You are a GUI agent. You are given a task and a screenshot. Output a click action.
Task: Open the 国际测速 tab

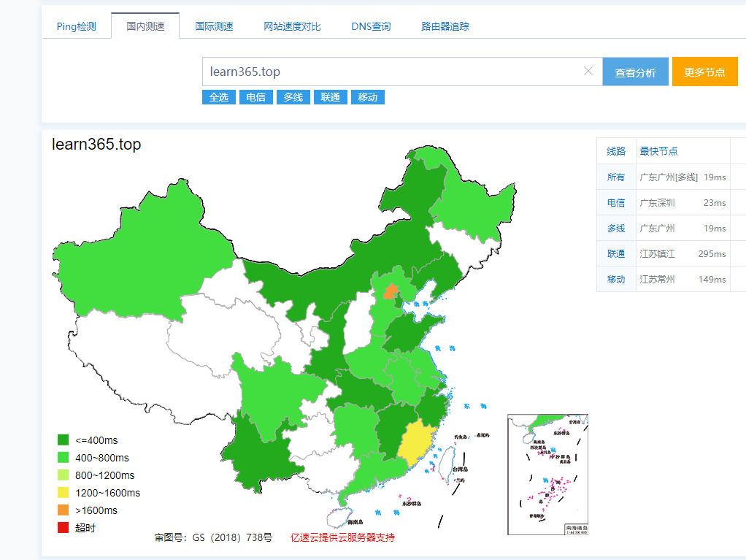(214, 26)
